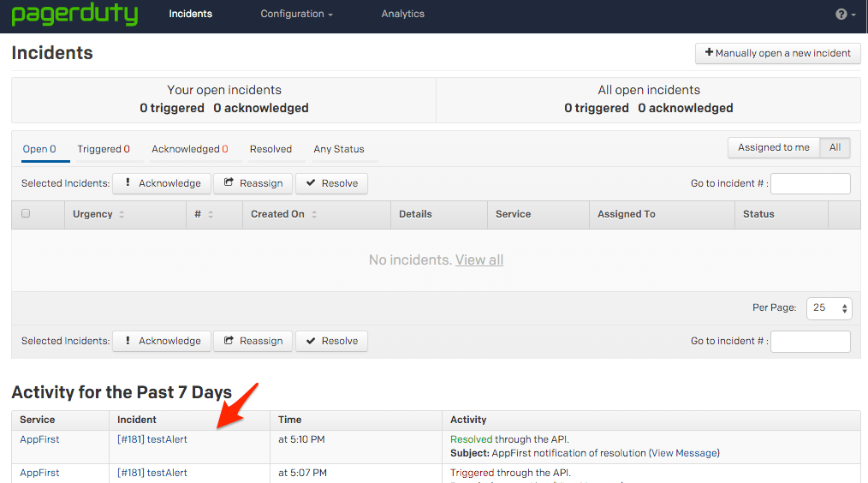Select the Any Status tab
Viewport: 868px width, 483px height.
[x=339, y=149]
